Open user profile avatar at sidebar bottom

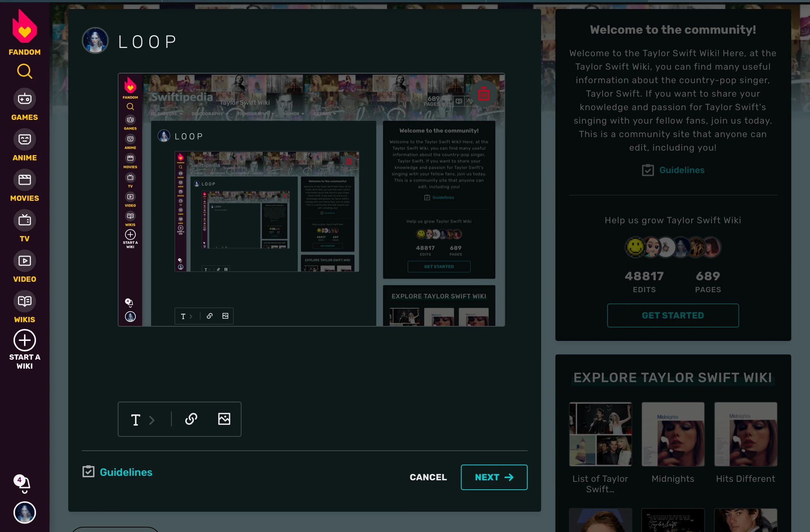coord(24,513)
